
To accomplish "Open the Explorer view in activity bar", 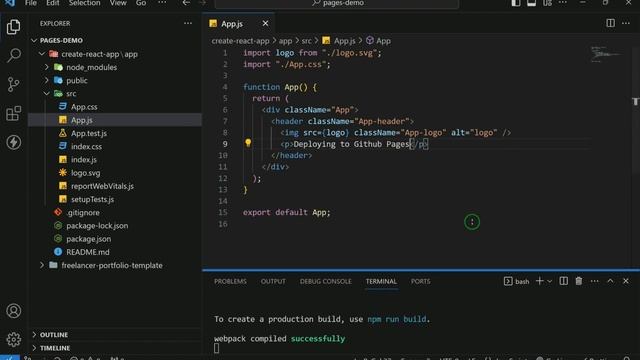I will click(x=13, y=27).
